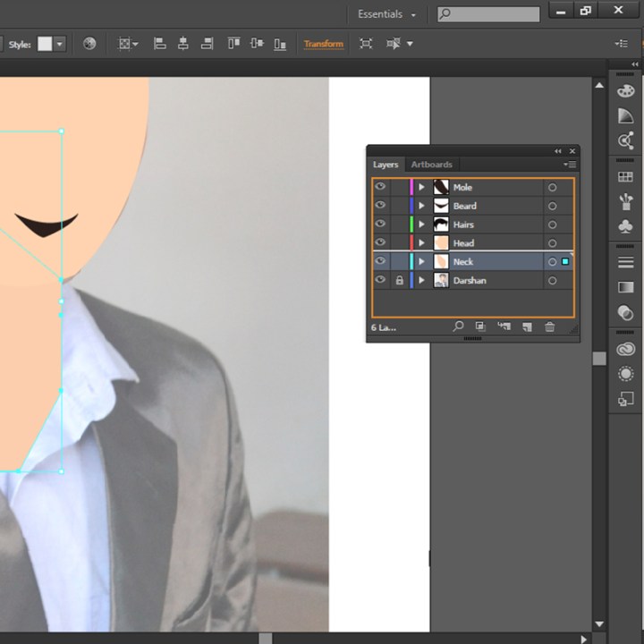Open the Creative Cloud Libraries panel
The image size is (644, 644).
625,350
